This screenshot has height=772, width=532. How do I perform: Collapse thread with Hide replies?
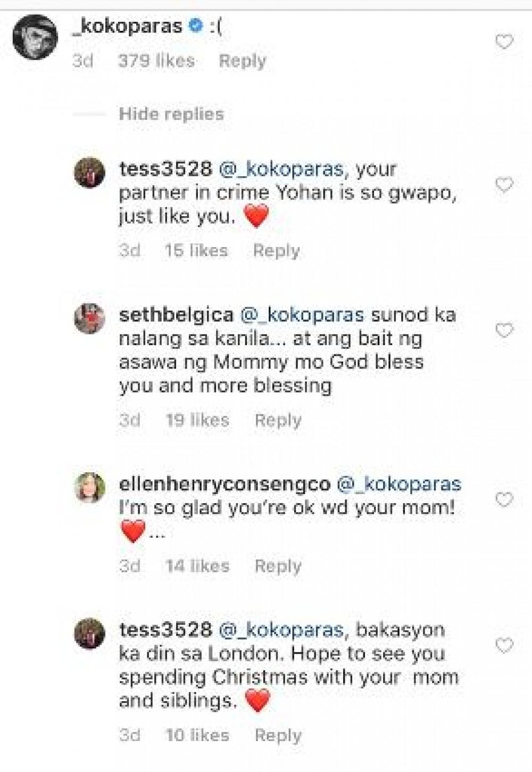pos(171,114)
